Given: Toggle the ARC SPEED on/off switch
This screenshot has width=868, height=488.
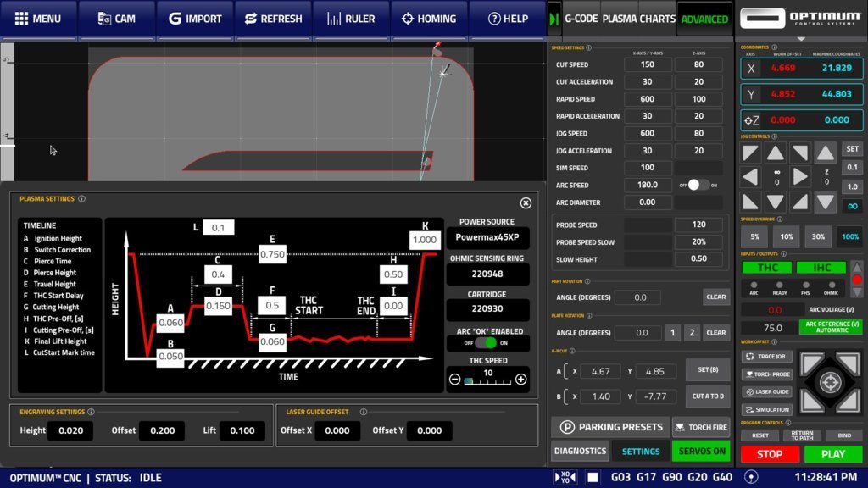Looking at the screenshot, I should pos(698,186).
